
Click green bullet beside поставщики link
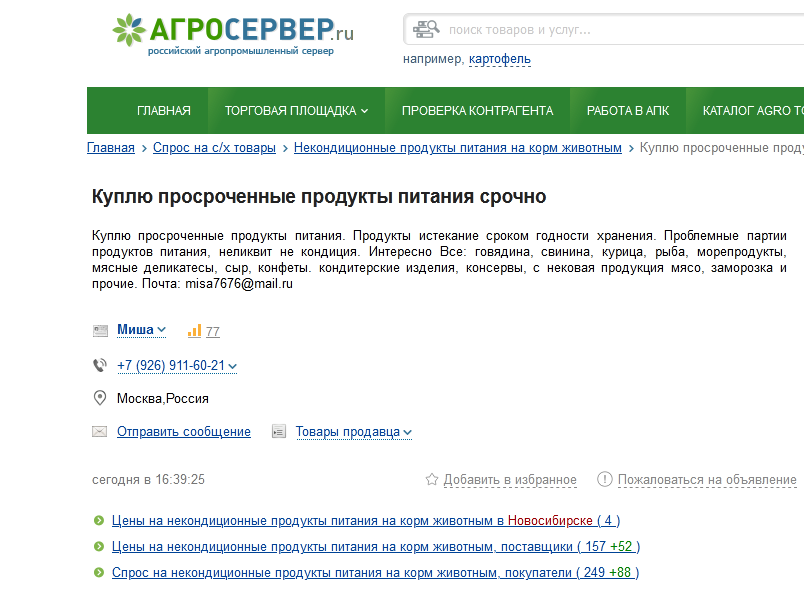[99, 547]
